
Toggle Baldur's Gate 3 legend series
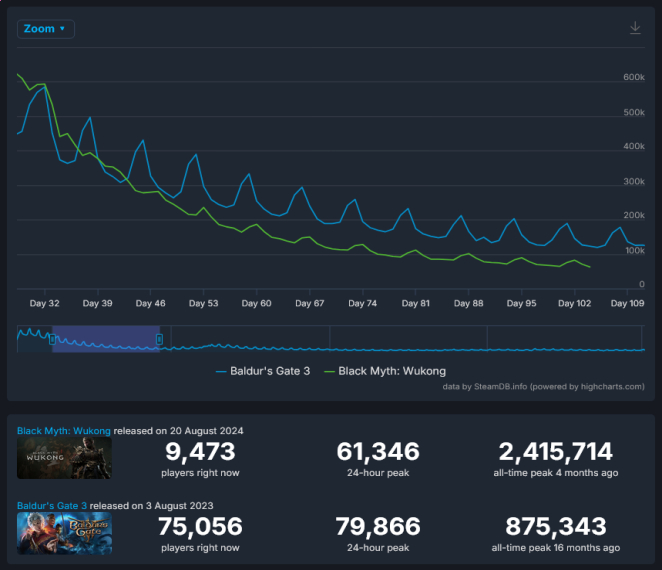click(263, 371)
